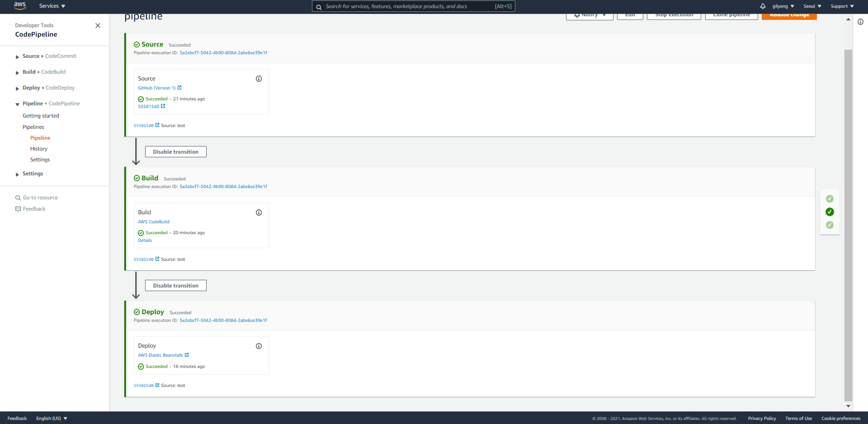This screenshot has width=868, height=424.
Task: Expand the Build CodeBuild section
Action: pyautogui.click(x=17, y=73)
